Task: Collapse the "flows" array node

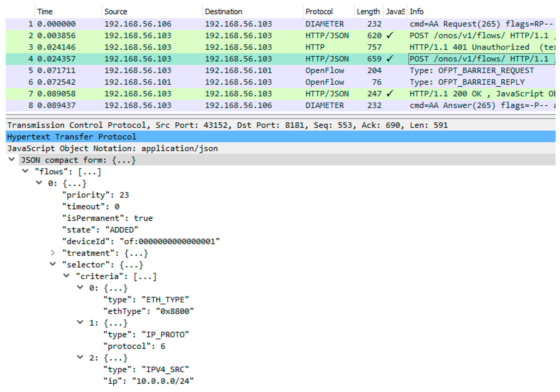Action: pos(25,171)
